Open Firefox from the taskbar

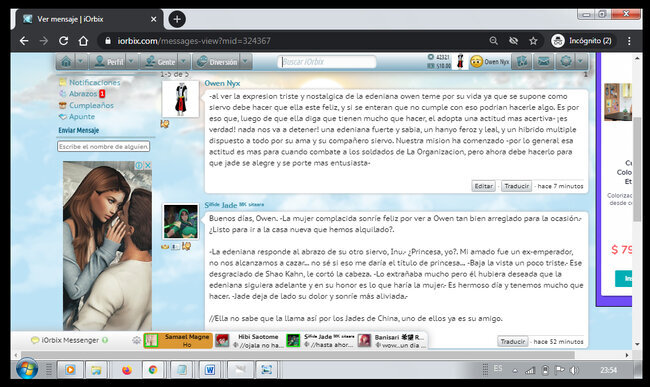click(127, 370)
